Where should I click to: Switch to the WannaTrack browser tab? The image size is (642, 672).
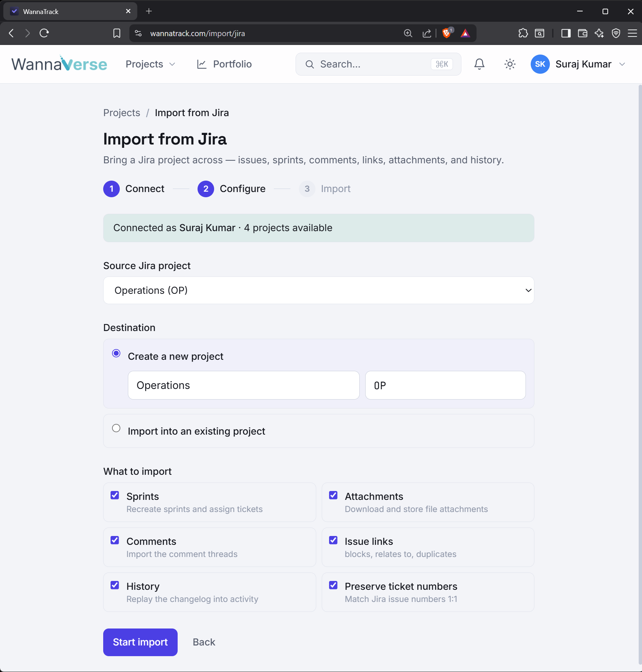coord(70,11)
